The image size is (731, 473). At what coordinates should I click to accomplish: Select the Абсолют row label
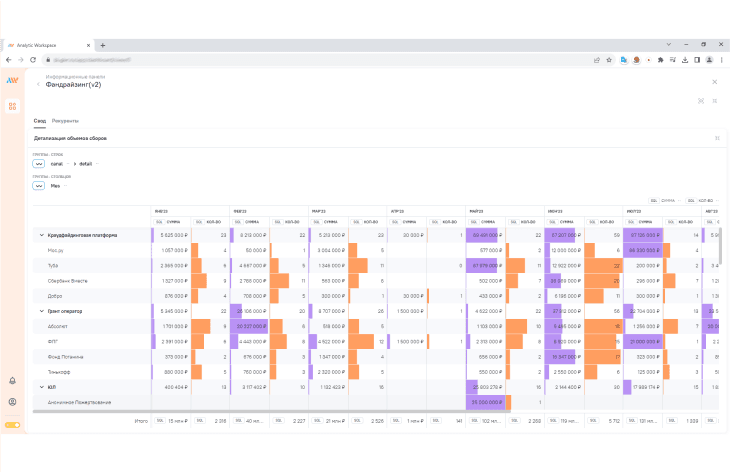coord(58,327)
